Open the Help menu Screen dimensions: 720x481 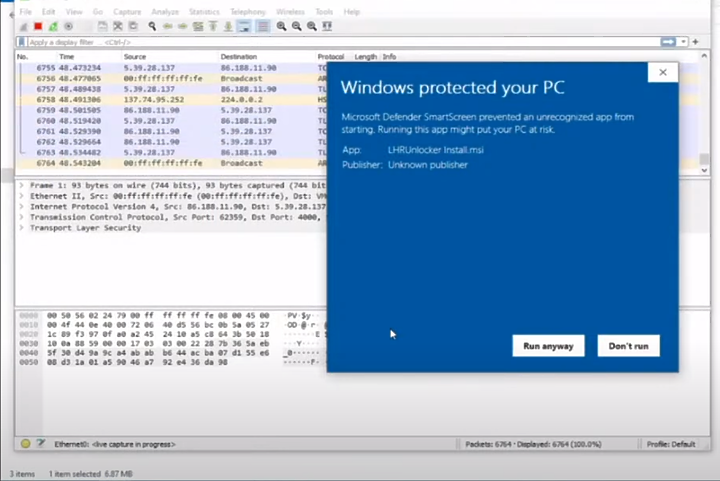coord(352,11)
